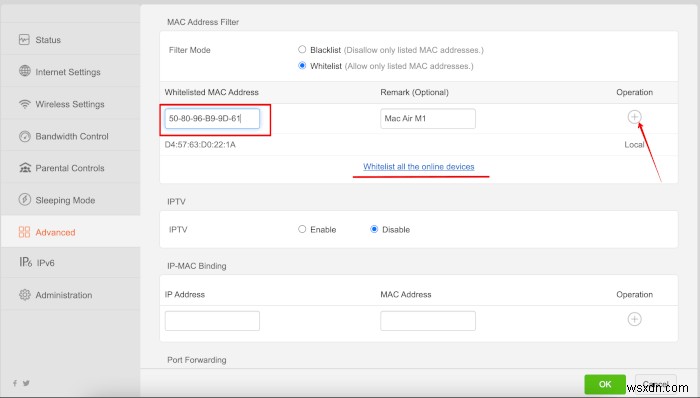Click the Remark field containing Mac Air M1
Viewport: 700px width, 398px height.
[x=428, y=119]
